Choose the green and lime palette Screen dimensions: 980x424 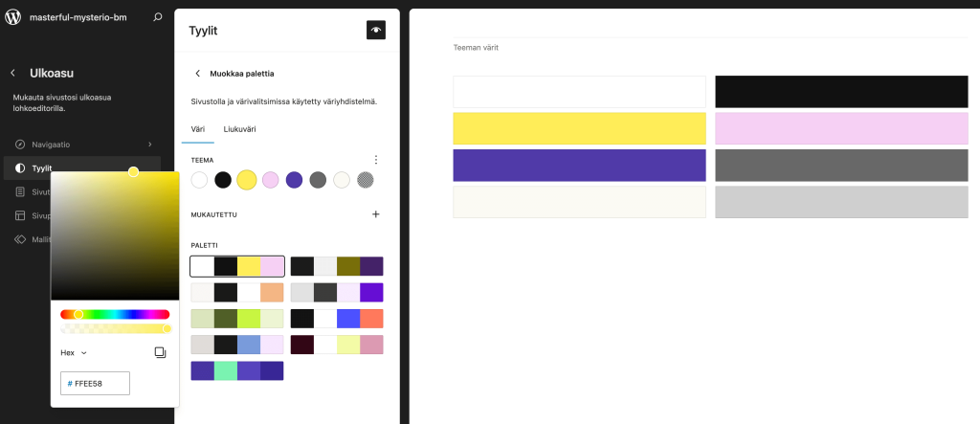[237, 319]
